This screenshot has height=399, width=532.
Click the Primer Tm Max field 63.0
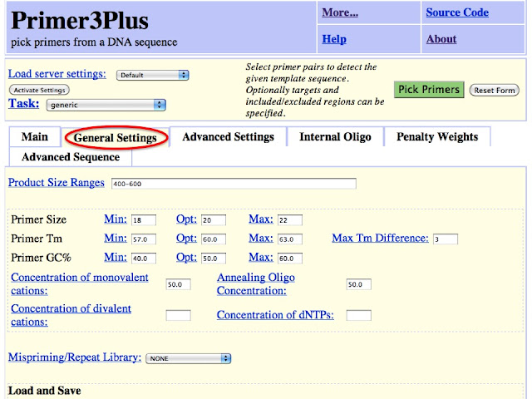pyautogui.click(x=290, y=239)
